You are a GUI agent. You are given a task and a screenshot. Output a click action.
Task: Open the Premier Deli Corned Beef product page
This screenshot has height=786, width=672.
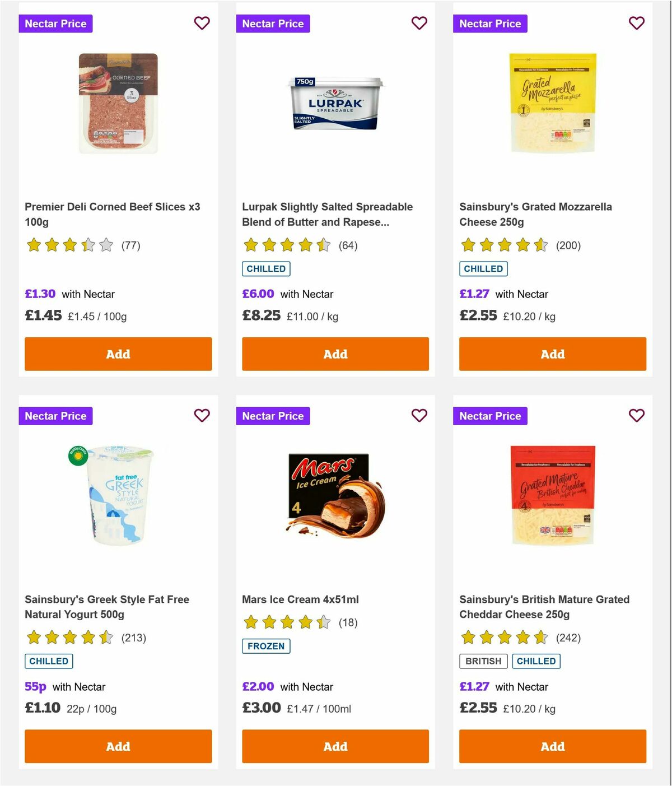pos(111,214)
